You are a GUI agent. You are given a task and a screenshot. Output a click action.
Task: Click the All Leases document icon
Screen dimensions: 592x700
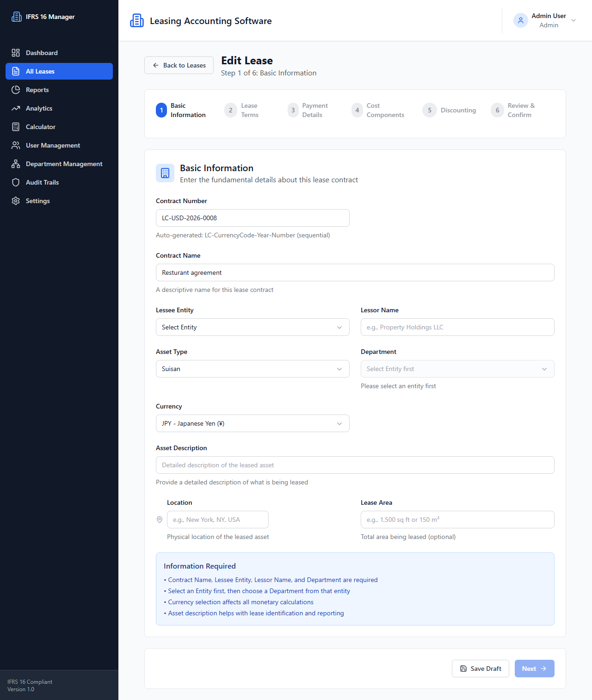click(x=16, y=71)
